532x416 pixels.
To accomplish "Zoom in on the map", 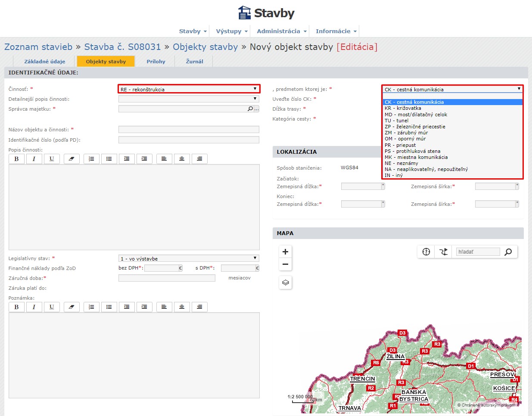I will (285, 252).
